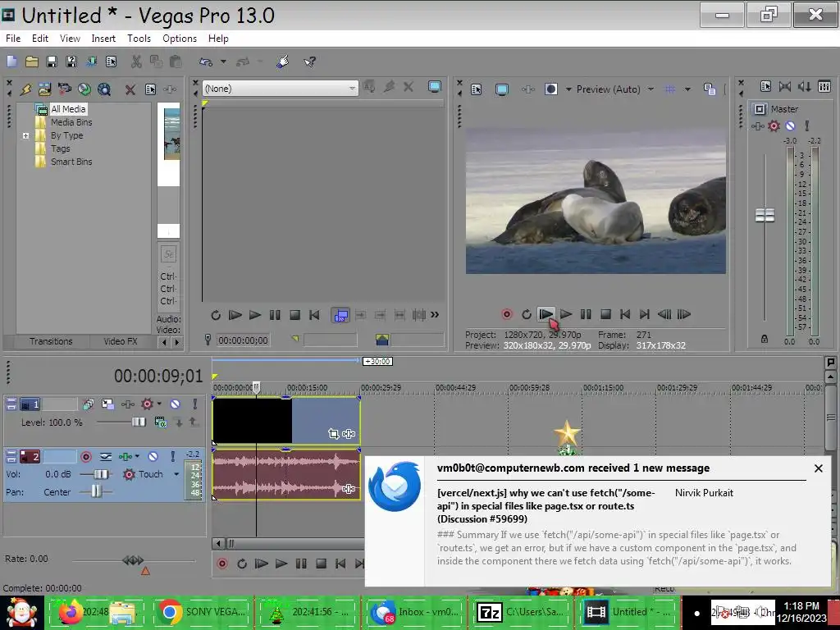Switch to the Transitions tab
Image resolution: width=840 pixels, height=630 pixels.
51,341
